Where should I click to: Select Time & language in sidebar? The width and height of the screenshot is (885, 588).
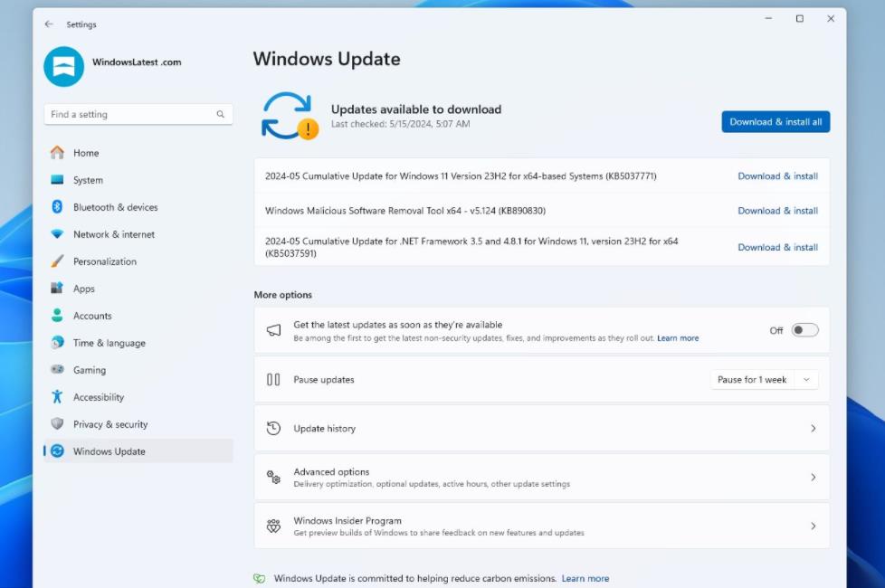[109, 343]
